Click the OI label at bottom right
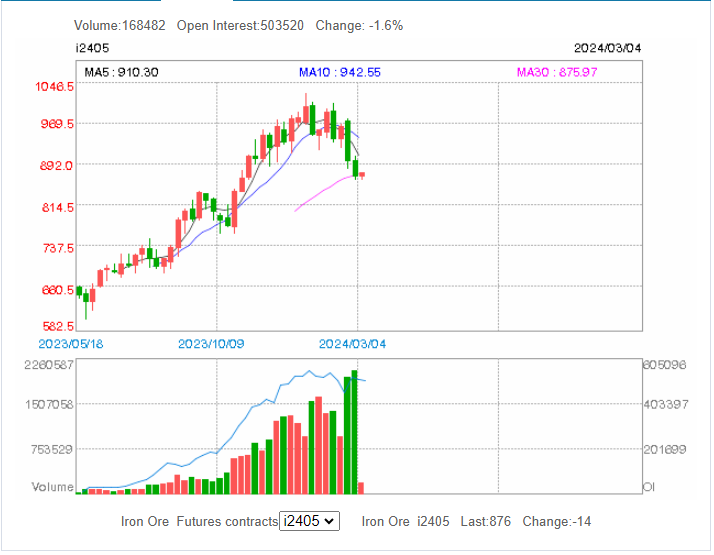Screen dimensions: 714x555 tap(649, 487)
